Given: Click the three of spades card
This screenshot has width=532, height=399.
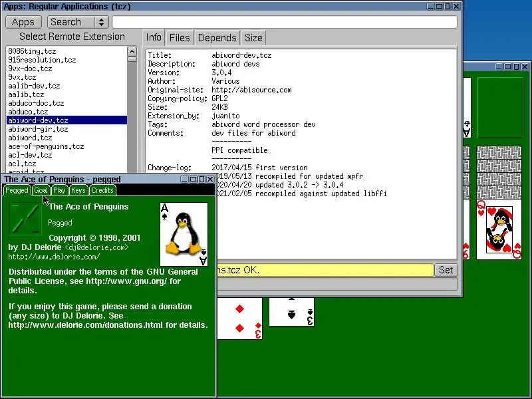Looking at the screenshot, I should [291, 312].
